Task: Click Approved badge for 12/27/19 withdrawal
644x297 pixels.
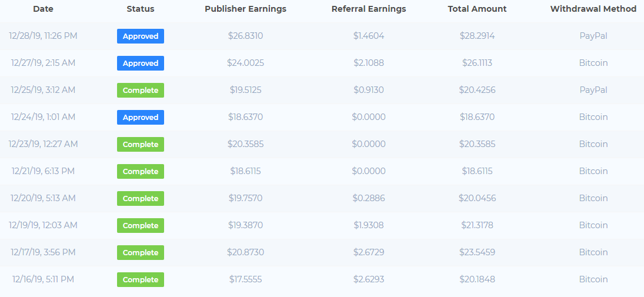Action: (141, 63)
